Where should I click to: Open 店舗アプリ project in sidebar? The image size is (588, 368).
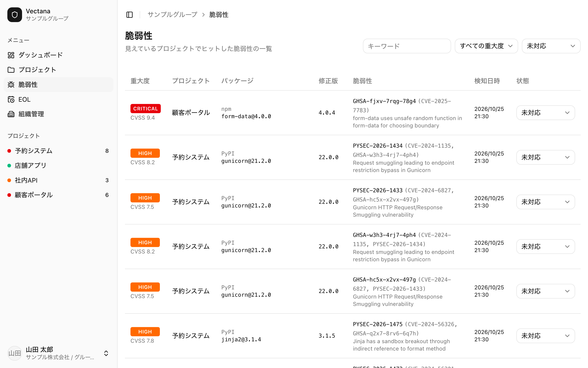[59, 166]
